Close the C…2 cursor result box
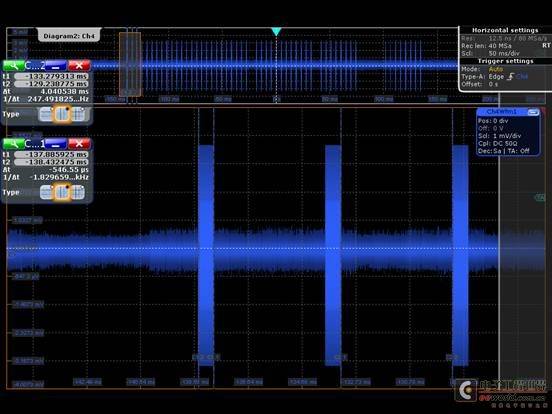Image resolution: width=552 pixels, height=414 pixels. [x=79, y=65]
